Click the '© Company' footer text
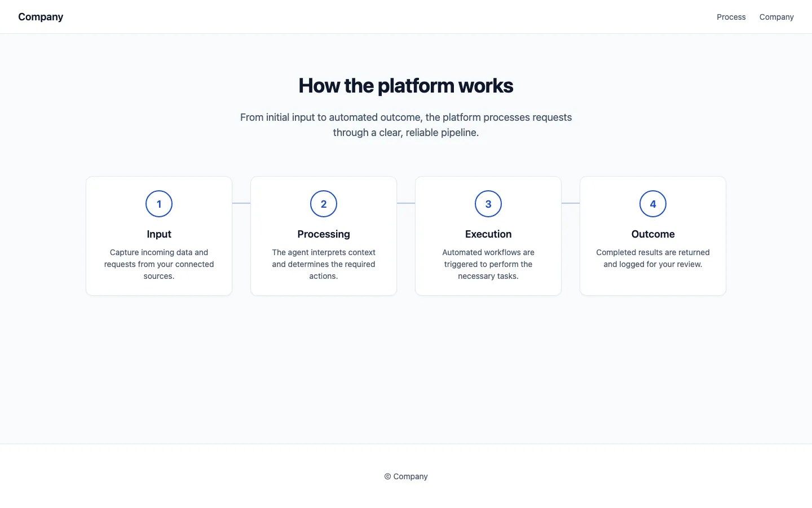 click(406, 476)
